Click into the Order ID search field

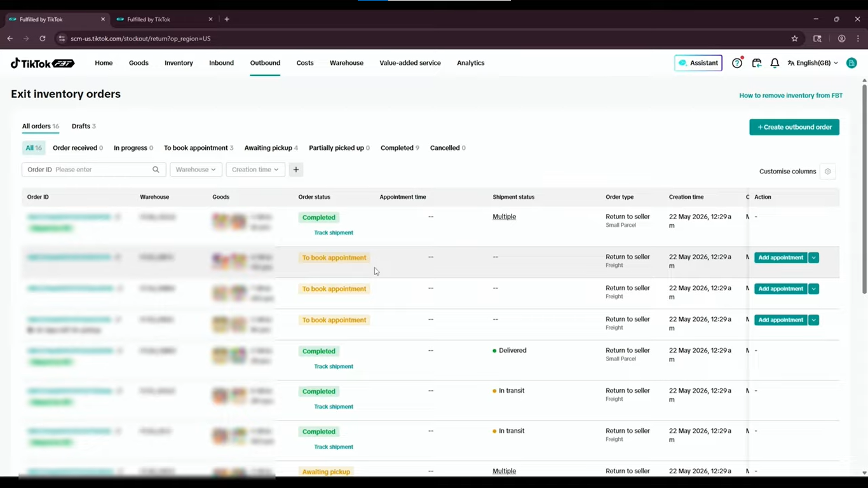pyautogui.click(x=94, y=170)
